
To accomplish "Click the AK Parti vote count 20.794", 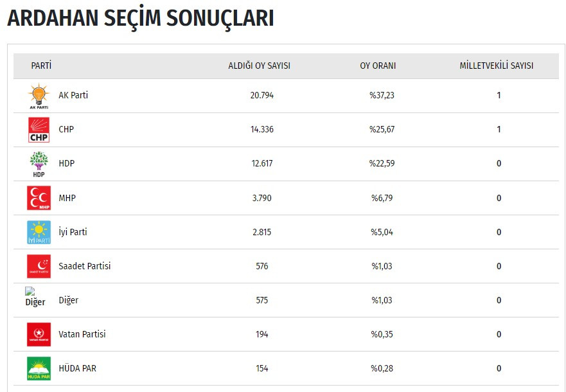I will (261, 95).
